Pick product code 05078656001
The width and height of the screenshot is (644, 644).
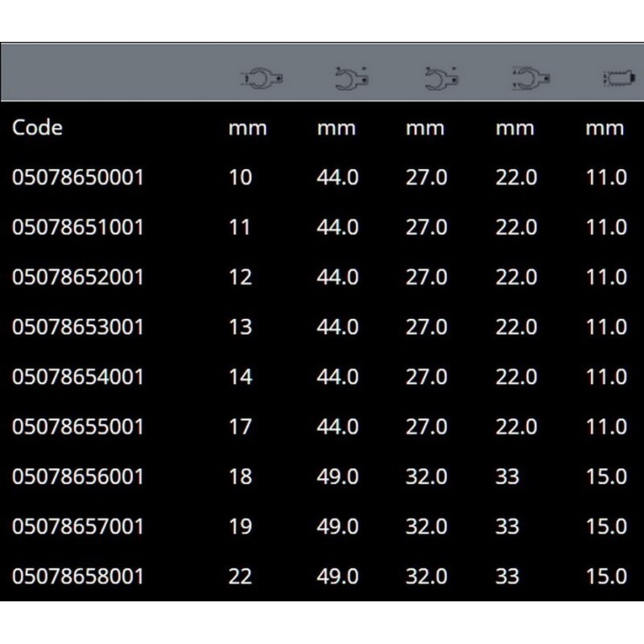(77, 477)
